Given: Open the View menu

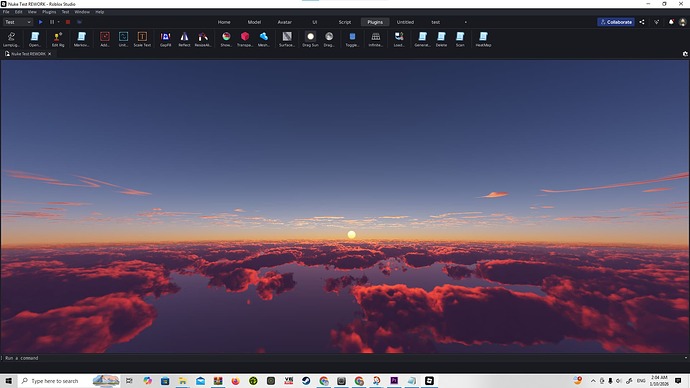Looking at the screenshot, I should [32, 12].
